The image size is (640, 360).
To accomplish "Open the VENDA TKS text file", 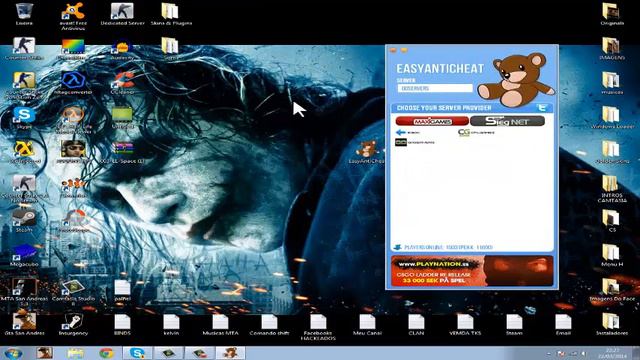I will tap(465, 324).
